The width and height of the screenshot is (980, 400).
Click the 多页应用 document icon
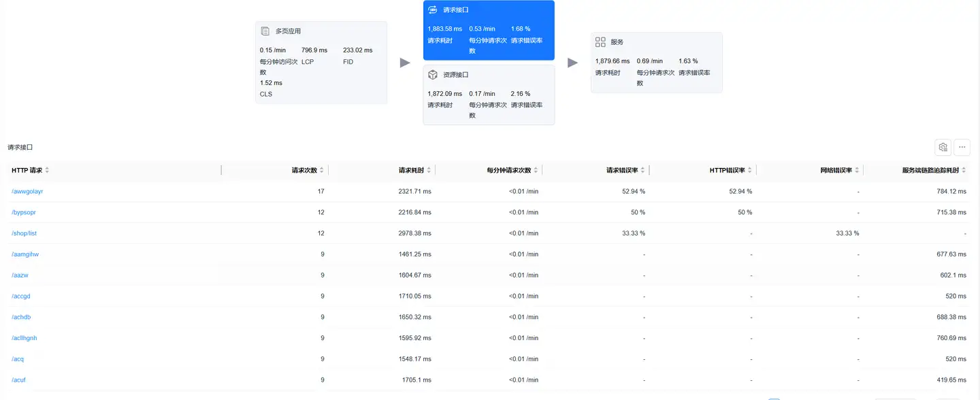point(265,31)
